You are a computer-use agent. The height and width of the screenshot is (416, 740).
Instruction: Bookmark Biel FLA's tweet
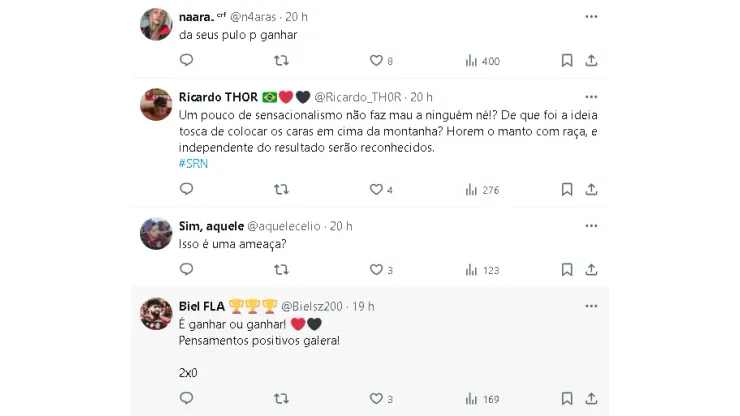click(567, 400)
